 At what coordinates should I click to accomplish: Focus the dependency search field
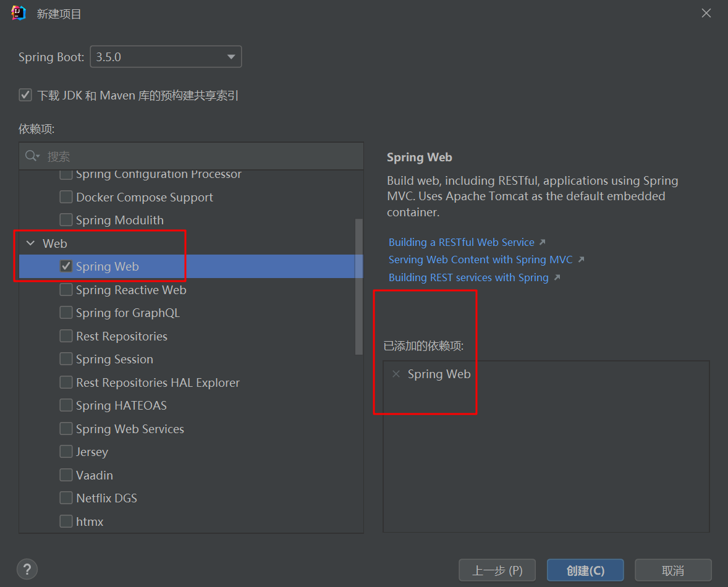pyautogui.click(x=192, y=156)
